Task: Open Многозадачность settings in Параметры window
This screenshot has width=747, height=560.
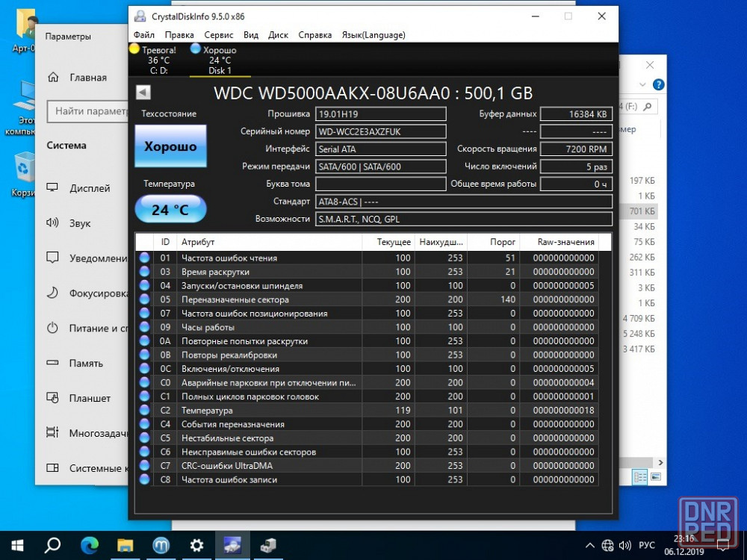Action: click(x=82, y=433)
